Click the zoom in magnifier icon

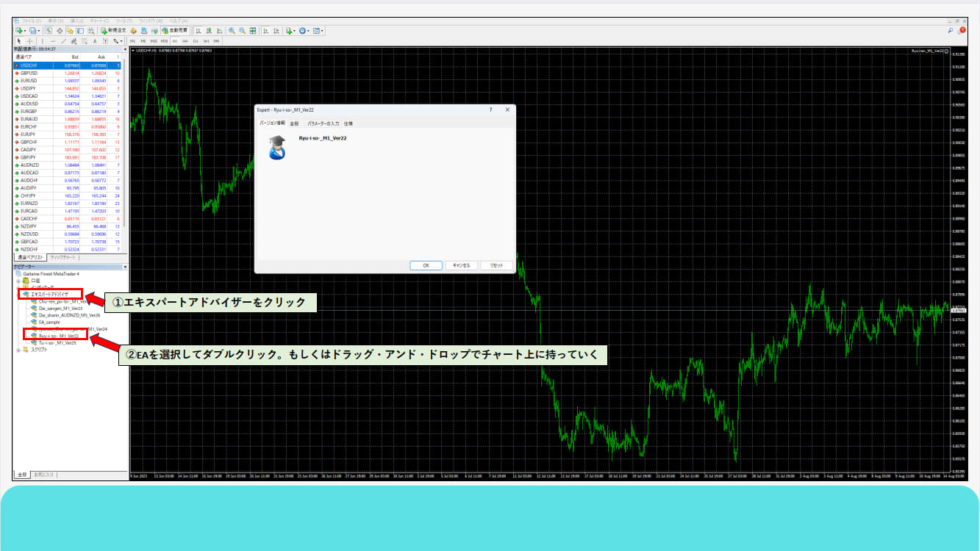click(232, 31)
